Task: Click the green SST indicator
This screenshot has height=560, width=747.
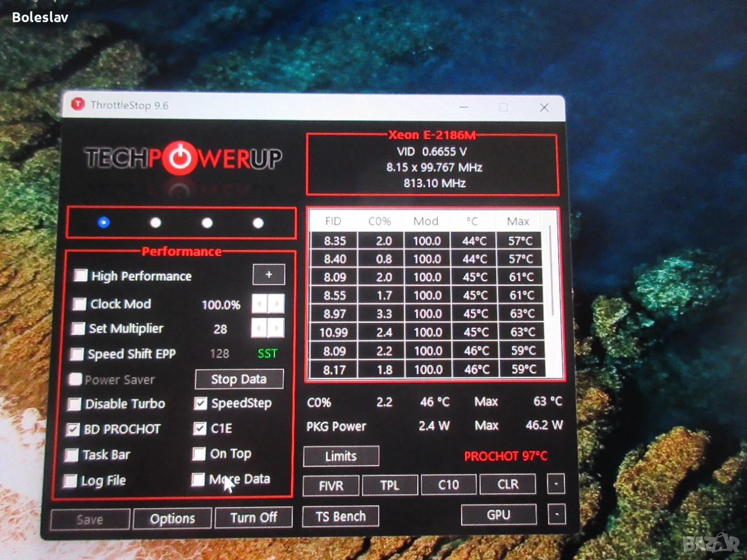Action: point(268,353)
